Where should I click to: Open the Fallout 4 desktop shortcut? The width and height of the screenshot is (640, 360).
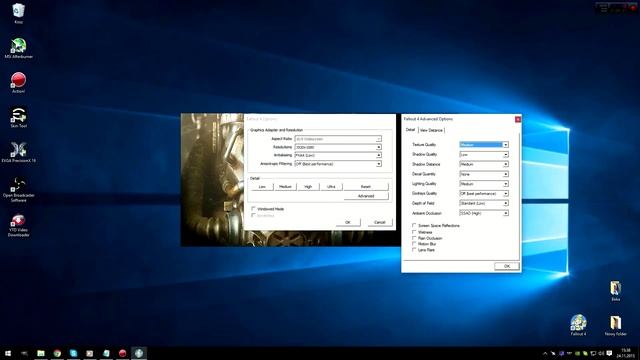(x=578, y=325)
